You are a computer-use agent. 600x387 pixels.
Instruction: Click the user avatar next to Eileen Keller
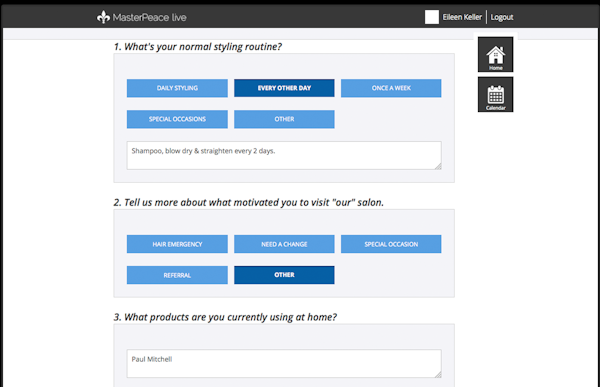432,17
